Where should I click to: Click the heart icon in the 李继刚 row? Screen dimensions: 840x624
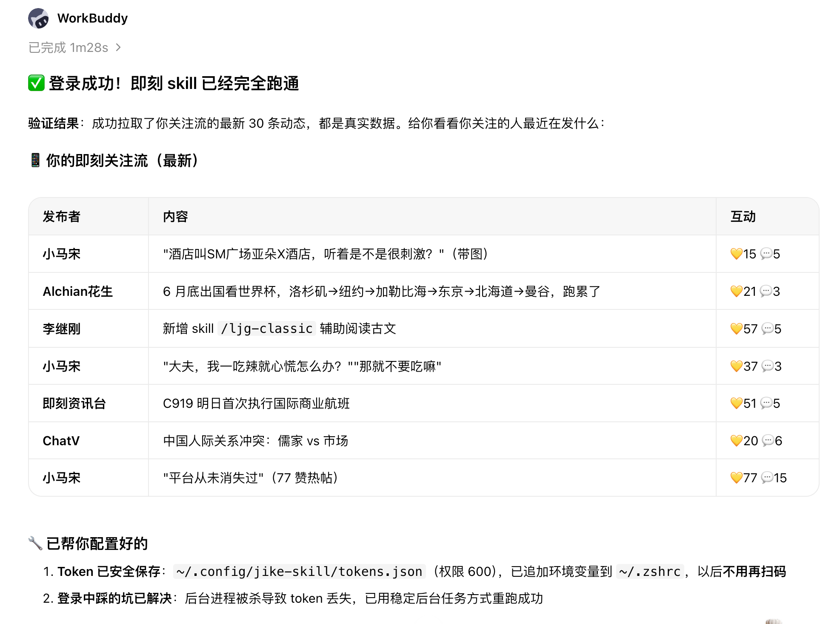pyautogui.click(x=736, y=329)
